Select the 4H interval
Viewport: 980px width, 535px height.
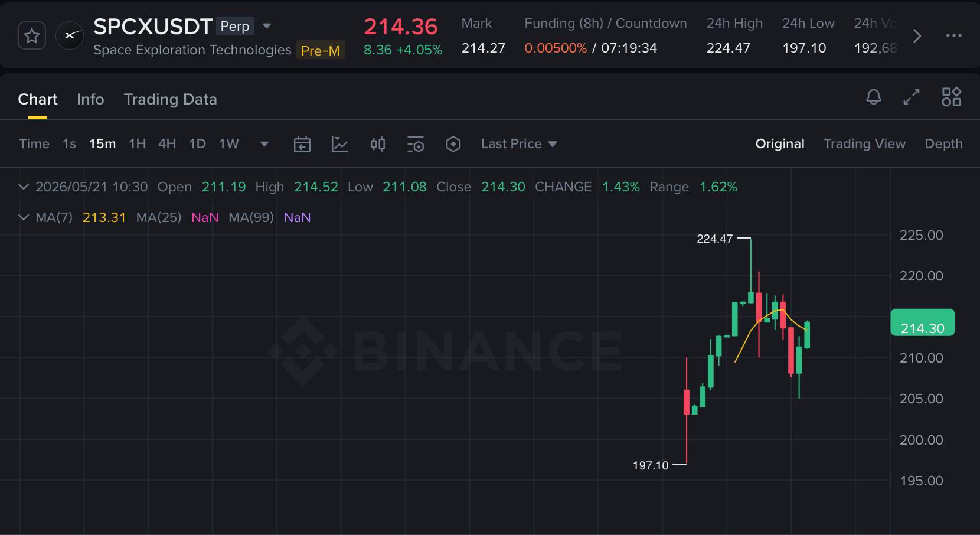(x=167, y=143)
